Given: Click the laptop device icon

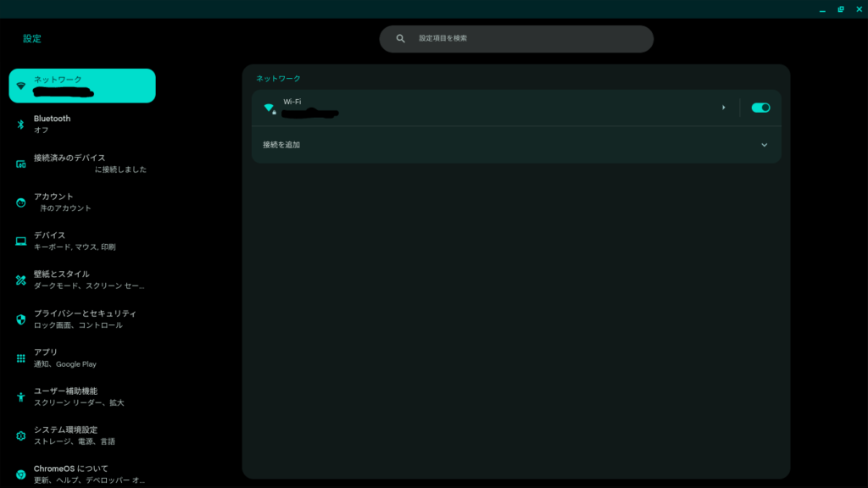Looking at the screenshot, I should pos(21,241).
